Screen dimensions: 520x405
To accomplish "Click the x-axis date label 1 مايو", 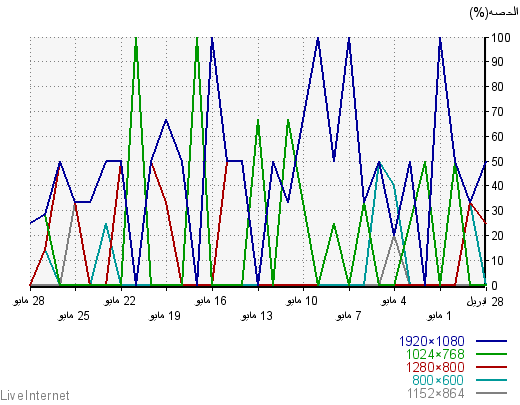I will [439, 315].
